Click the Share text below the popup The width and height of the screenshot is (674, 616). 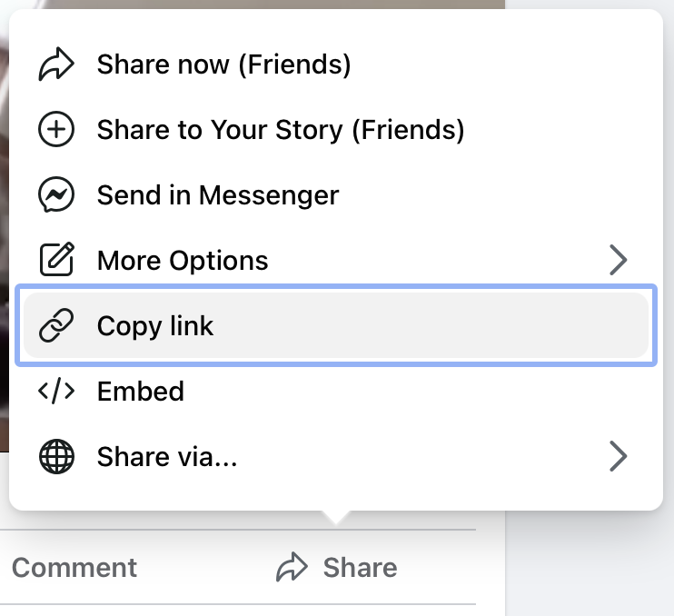point(361,568)
